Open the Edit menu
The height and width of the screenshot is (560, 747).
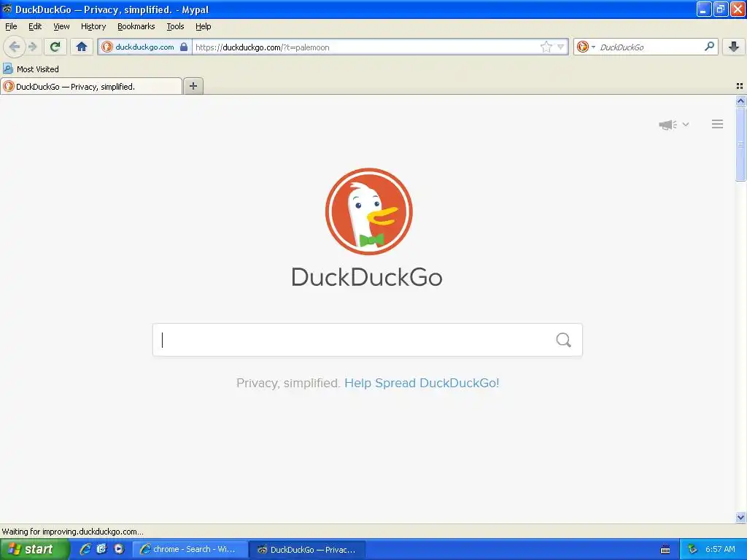35,27
